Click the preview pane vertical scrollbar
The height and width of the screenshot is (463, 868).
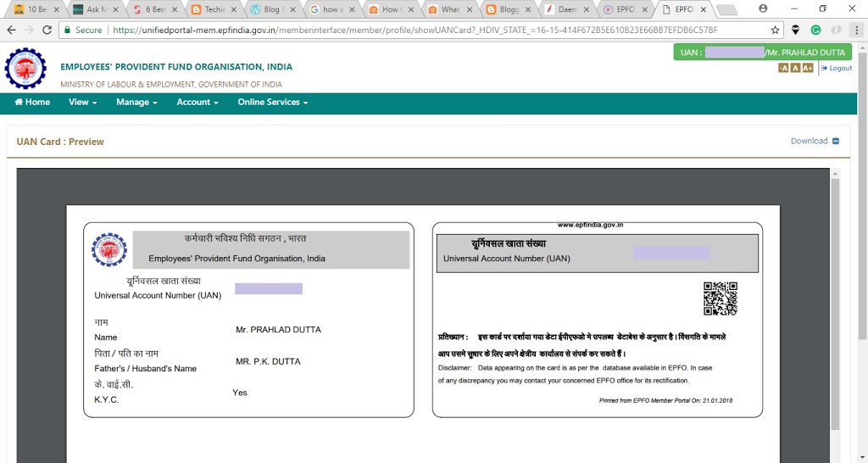pyautogui.click(x=835, y=304)
